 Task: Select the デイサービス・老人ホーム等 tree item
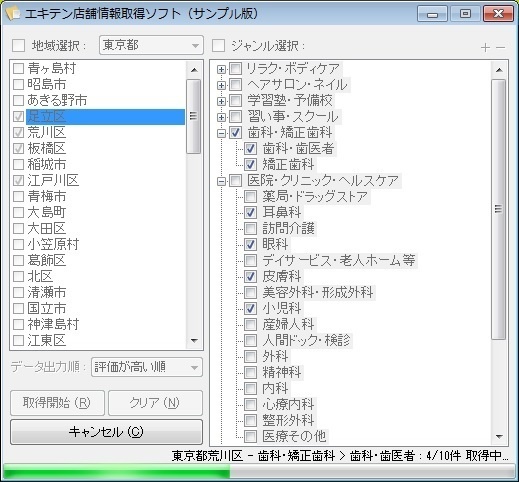coord(339,260)
